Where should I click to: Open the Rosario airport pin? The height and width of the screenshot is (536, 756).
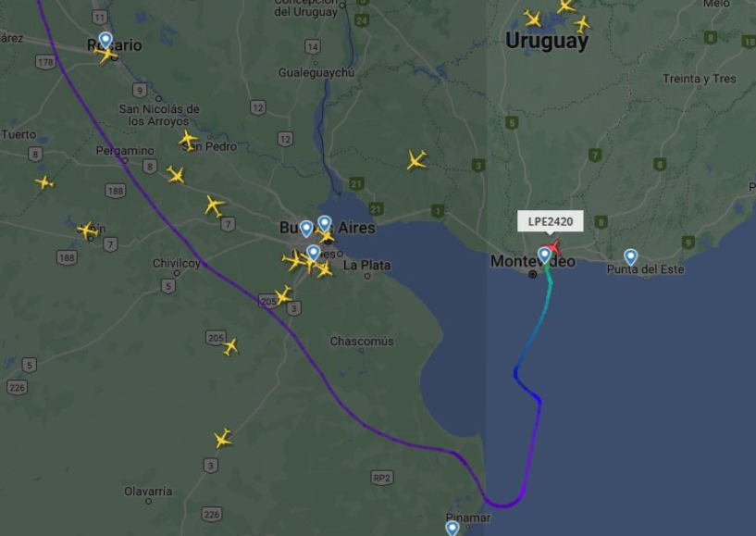point(105,41)
